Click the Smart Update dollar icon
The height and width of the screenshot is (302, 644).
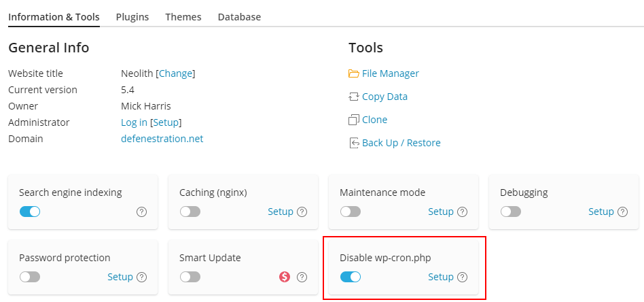click(x=285, y=277)
